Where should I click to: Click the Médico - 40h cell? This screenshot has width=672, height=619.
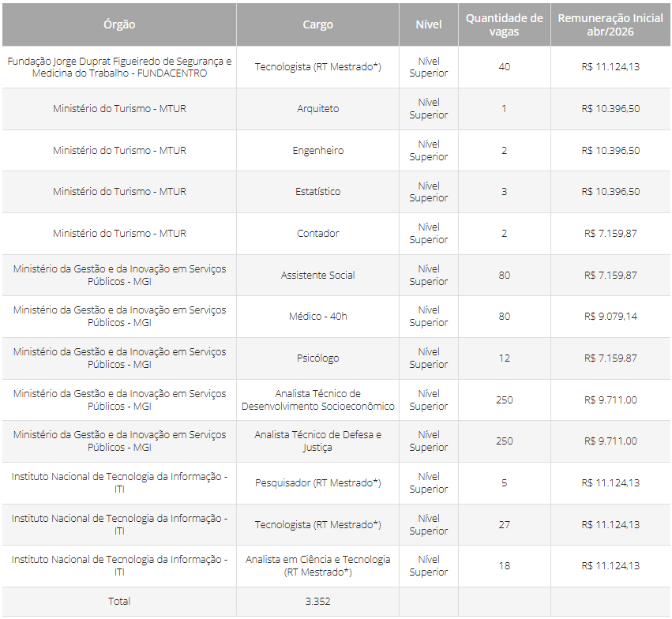(317, 317)
